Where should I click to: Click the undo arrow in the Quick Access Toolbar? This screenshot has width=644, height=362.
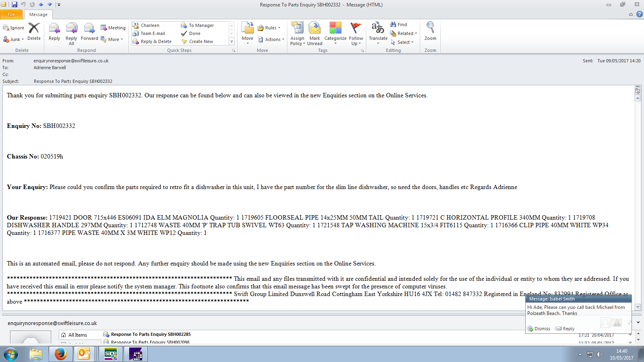pos(23,4)
